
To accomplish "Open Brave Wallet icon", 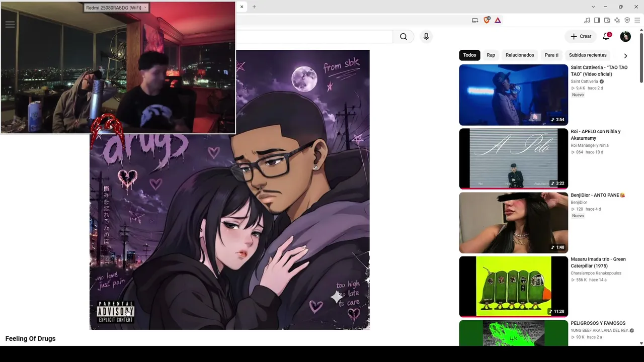I will click(607, 20).
